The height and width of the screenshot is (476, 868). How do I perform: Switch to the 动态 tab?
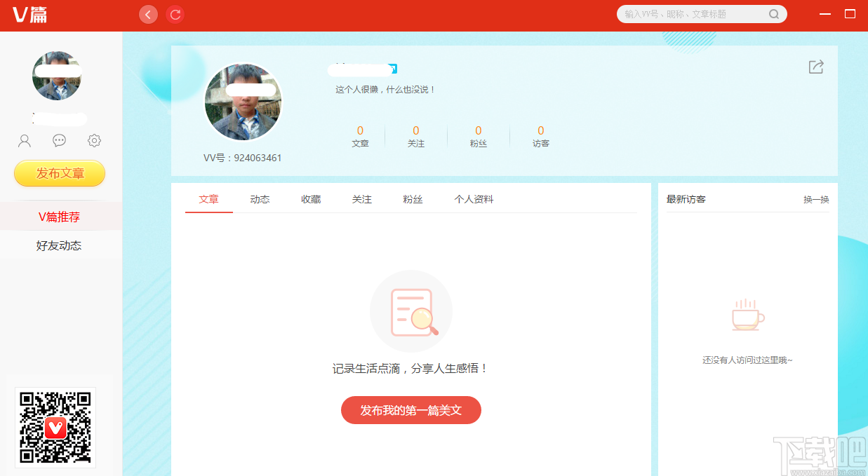click(x=260, y=199)
